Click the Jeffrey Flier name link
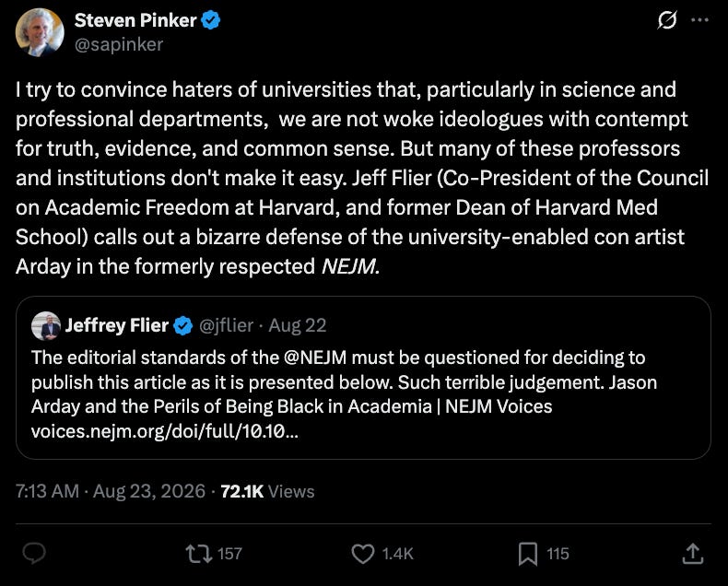The height and width of the screenshot is (586, 728). click(x=116, y=325)
